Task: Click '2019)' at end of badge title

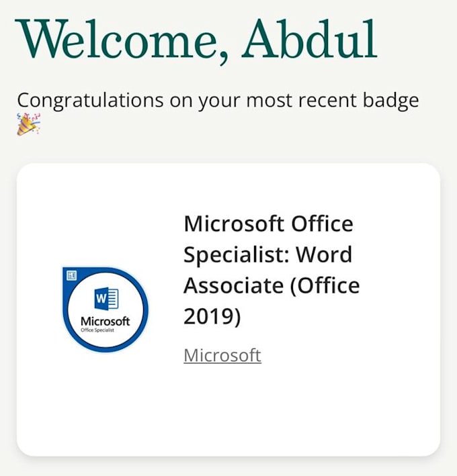Action: tap(212, 317)
